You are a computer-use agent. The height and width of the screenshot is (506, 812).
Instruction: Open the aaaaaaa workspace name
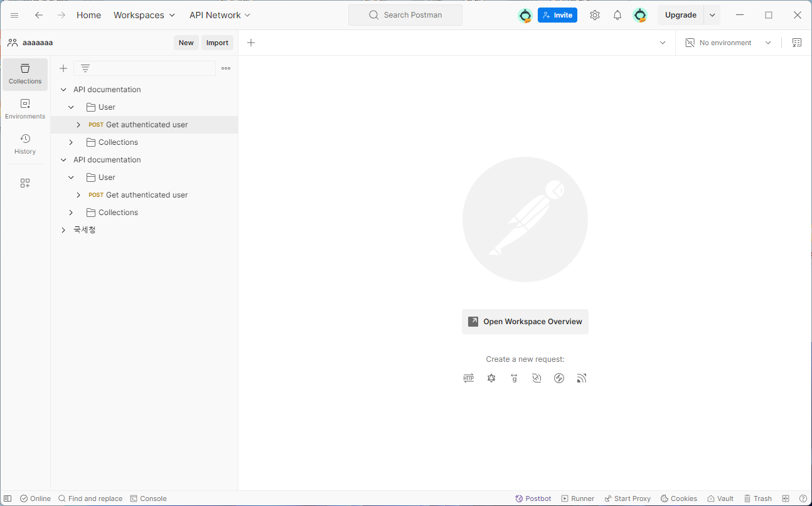click(38, 43)
